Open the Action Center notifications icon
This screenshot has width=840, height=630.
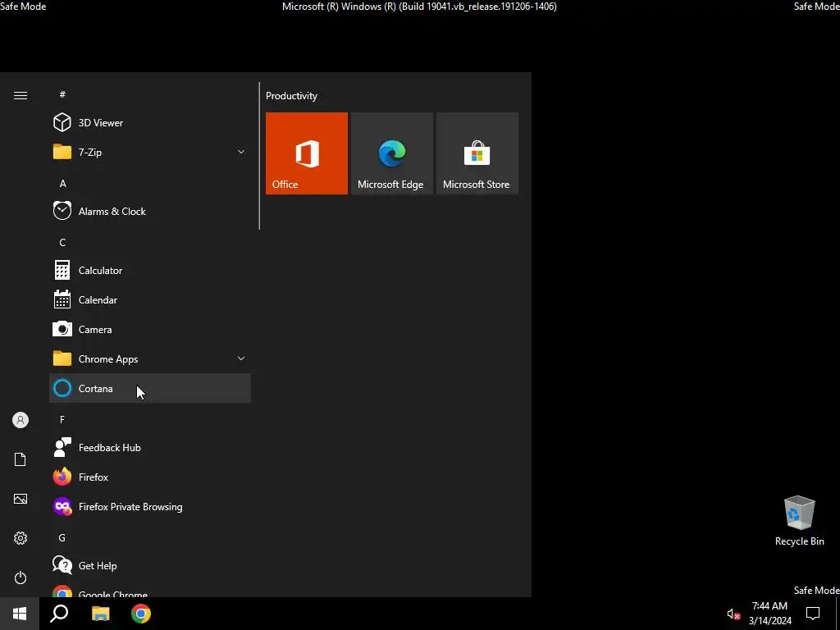point(813,614)
